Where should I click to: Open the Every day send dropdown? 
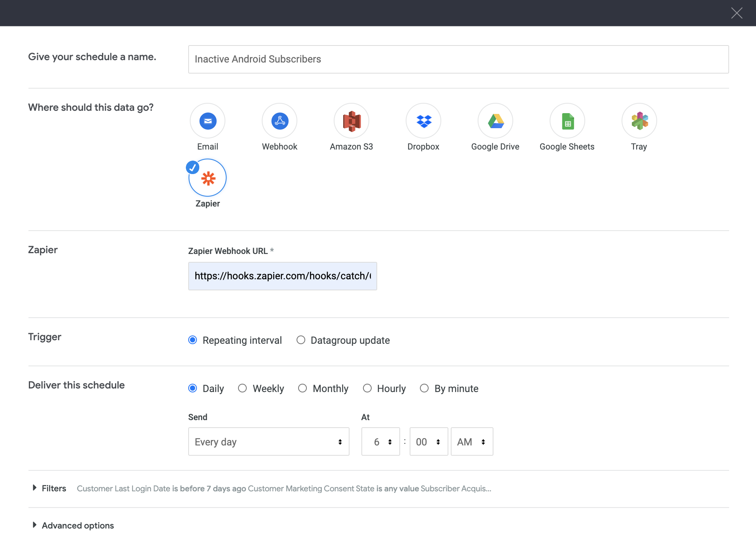pyautogui.click(x=268, y=441)
